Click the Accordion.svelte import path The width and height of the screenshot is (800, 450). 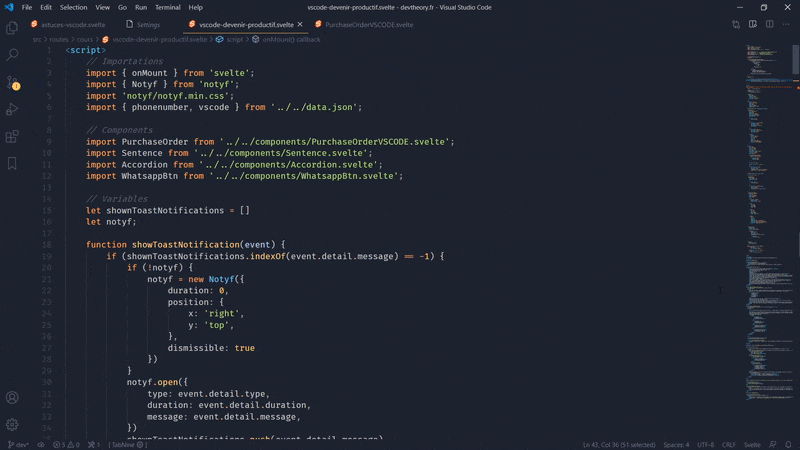(288, 165)
